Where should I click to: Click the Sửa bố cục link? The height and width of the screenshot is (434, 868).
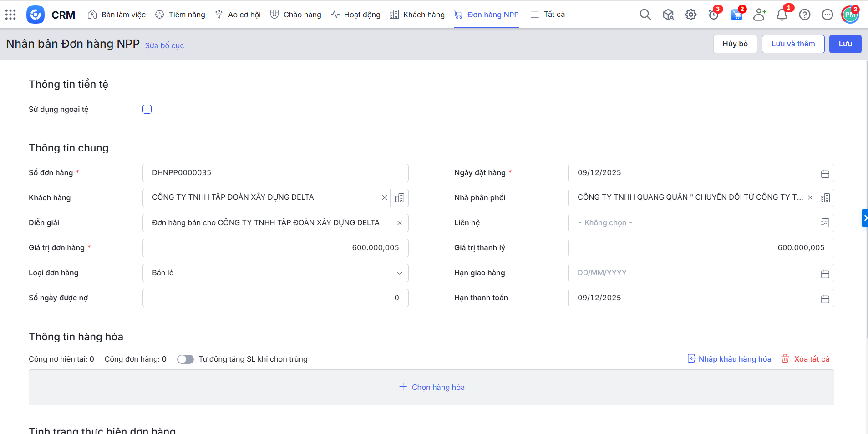(x=164, y=45)
